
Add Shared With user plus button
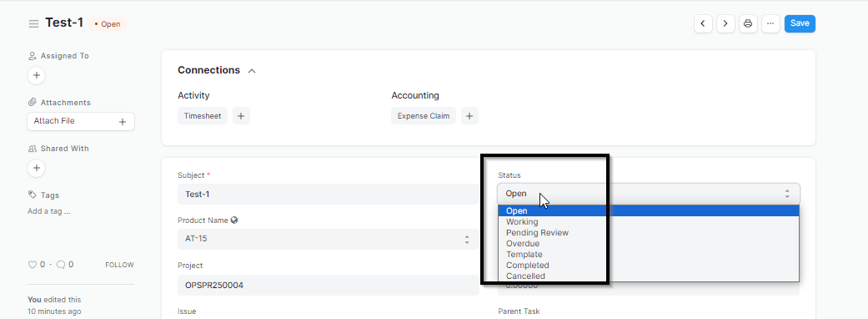coord(37,168)
